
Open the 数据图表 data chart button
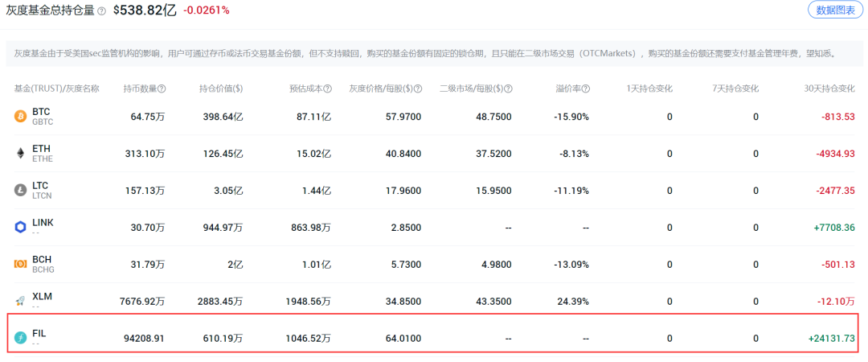click(835, 10)
